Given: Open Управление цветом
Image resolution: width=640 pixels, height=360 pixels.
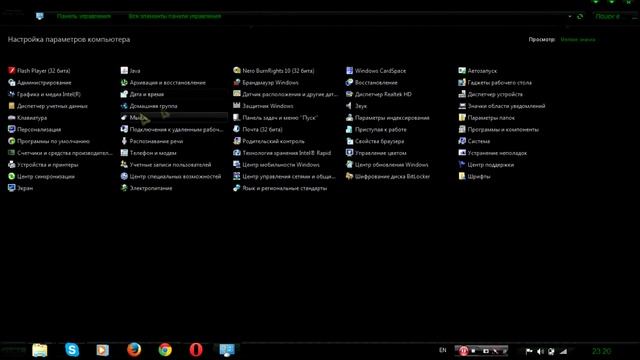Looking at the screenshot, I should (x=381, y=153).
